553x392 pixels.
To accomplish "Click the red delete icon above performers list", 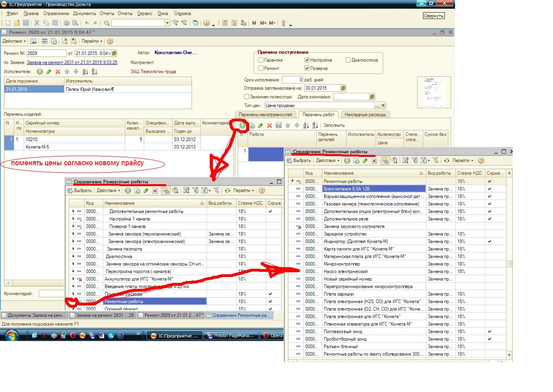I will tap(58, 72).
